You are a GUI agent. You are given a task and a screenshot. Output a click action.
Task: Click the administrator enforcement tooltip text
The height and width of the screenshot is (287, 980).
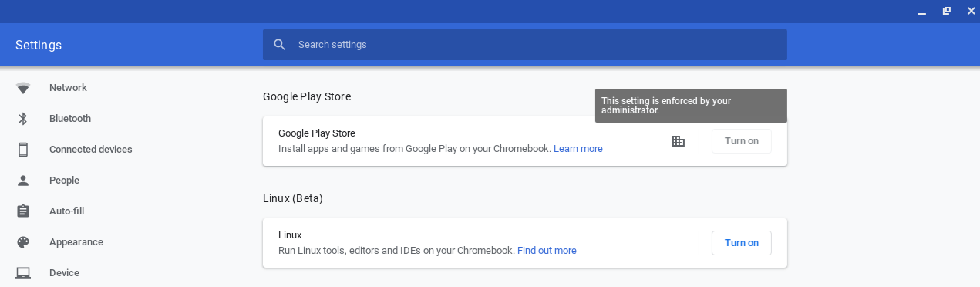tap(666, 106)
